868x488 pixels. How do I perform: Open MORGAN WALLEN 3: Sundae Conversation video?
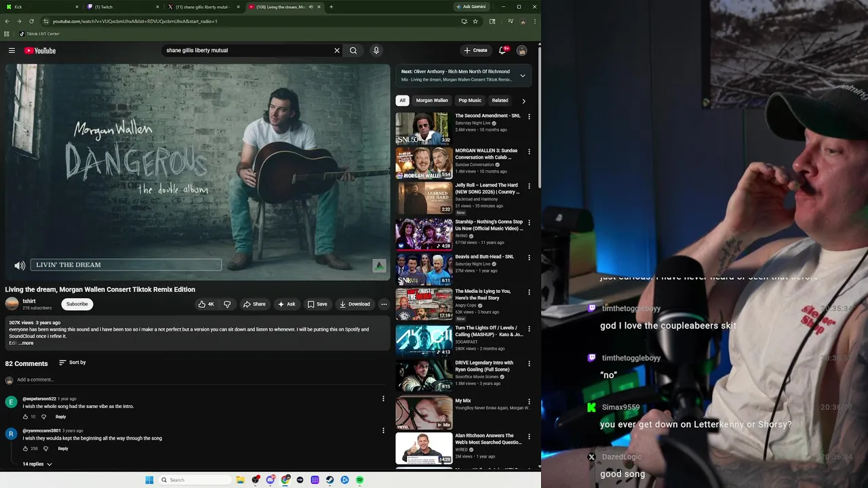point(424,163)
